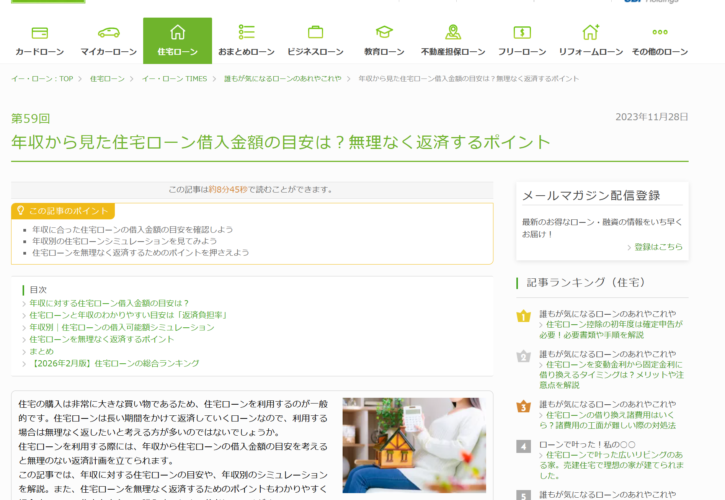Screen dimensions: 725x500
Task: Click 登録はこちら newsletter signup link
Action: (658, 247)
